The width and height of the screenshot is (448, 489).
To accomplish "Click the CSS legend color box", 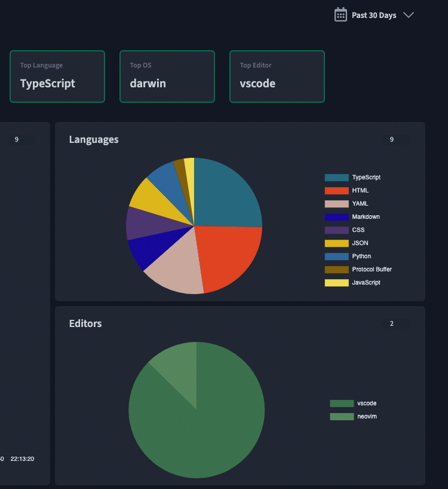I will coord(336,230).
